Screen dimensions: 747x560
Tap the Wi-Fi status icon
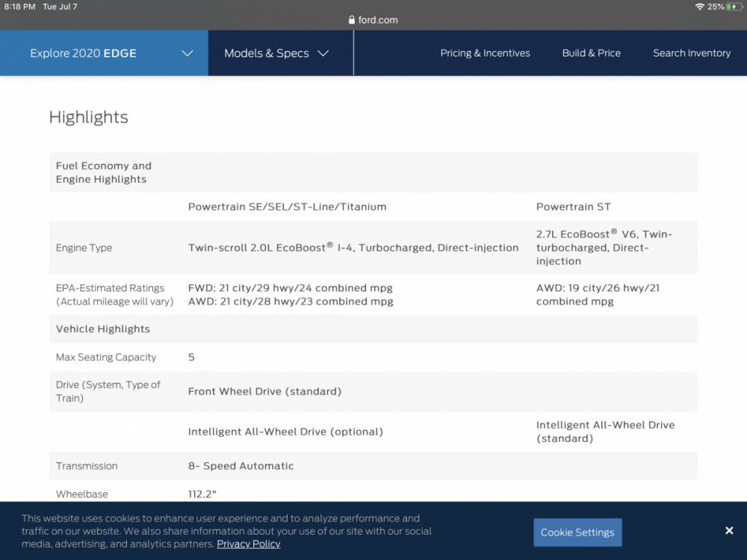pyautogui.click(x=699, y=7)
